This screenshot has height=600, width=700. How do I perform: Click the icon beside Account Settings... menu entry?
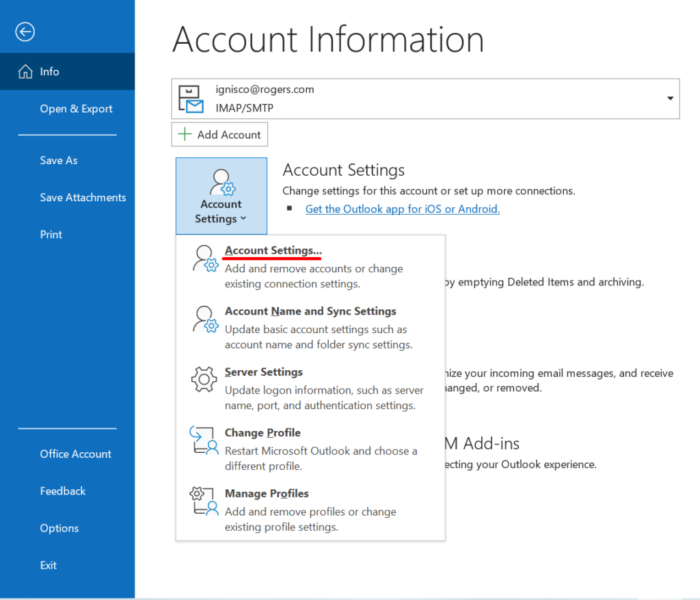tap(205, 259)
